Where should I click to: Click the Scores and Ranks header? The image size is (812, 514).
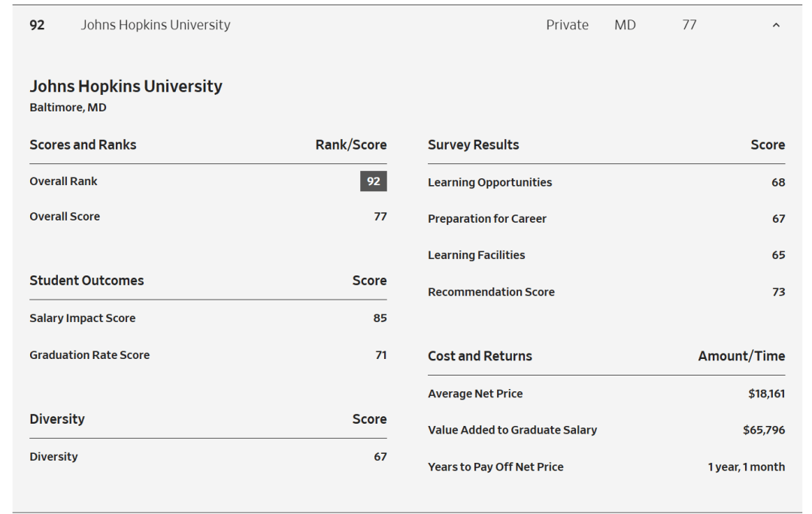tap(83, 144)
